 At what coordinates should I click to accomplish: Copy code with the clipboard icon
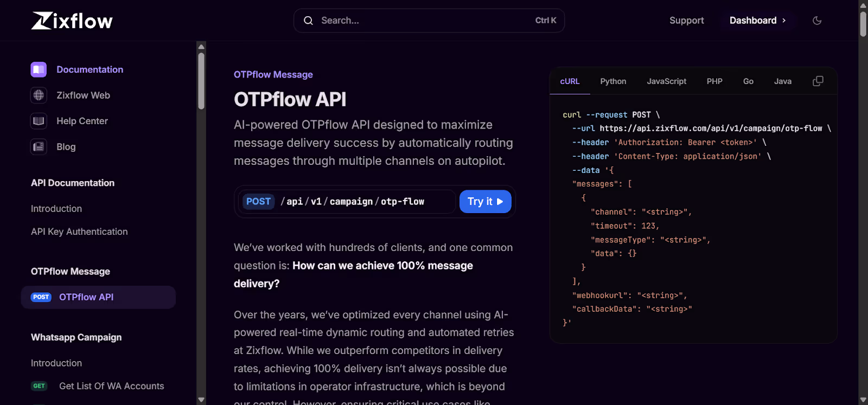click(x=818, y=81)
